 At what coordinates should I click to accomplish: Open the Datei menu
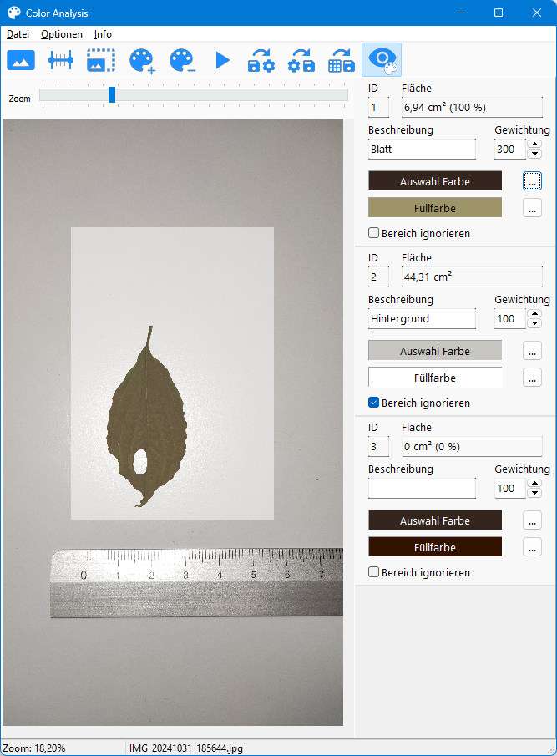coord(18,34)
